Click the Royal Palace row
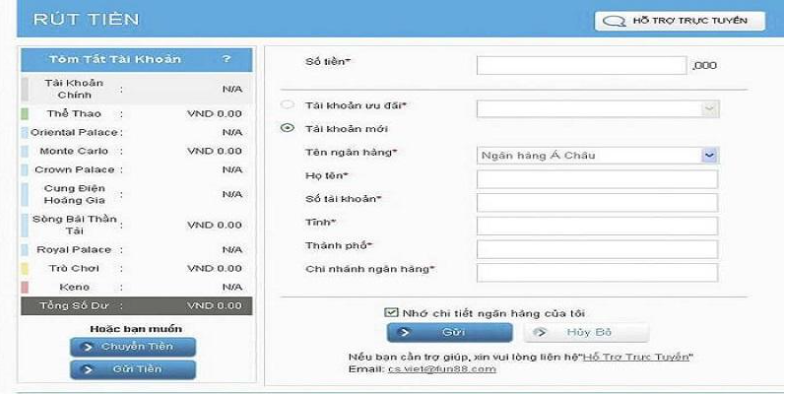This screenshot has width=796, height=397. pos(137,250)
